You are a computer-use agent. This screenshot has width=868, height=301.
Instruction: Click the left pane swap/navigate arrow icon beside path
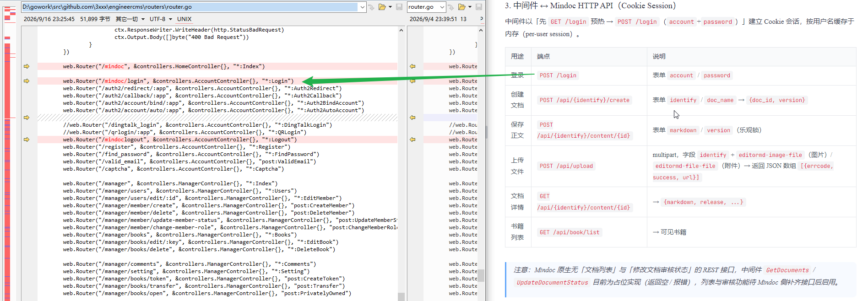point(371,7)
